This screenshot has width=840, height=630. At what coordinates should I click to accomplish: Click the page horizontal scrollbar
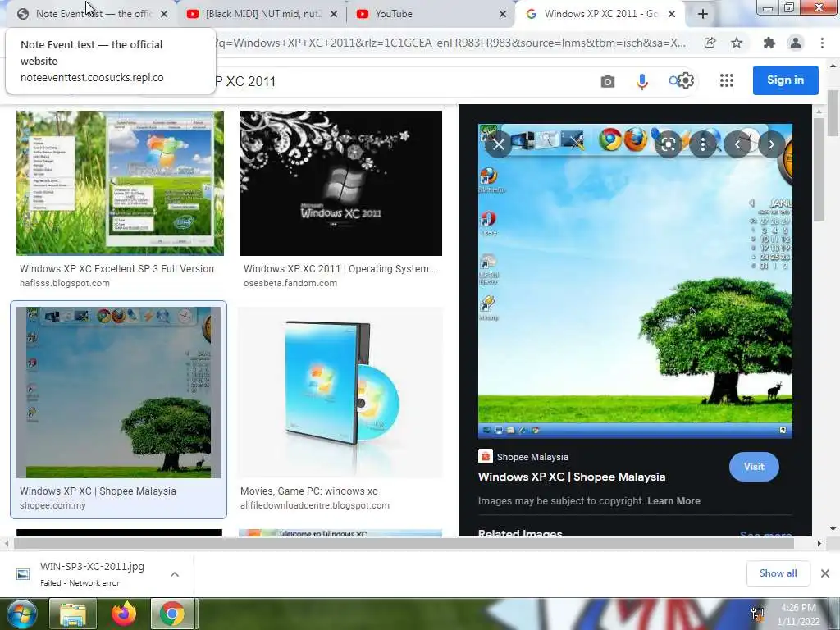tap(404, 543)
